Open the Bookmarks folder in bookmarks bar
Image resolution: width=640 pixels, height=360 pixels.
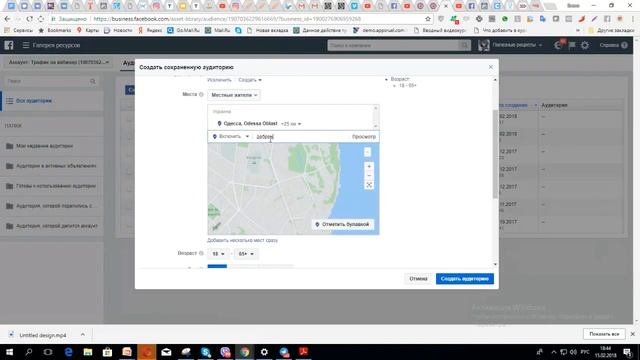(55, 30)
